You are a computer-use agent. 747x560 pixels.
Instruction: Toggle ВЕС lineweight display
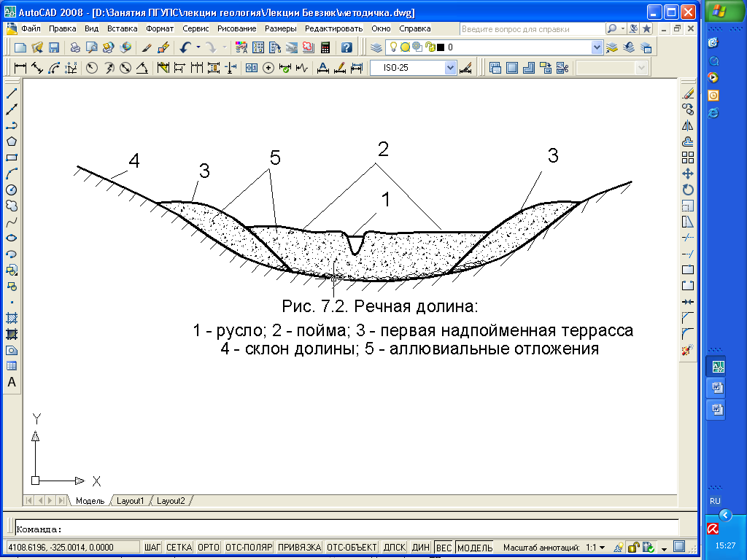444,548
